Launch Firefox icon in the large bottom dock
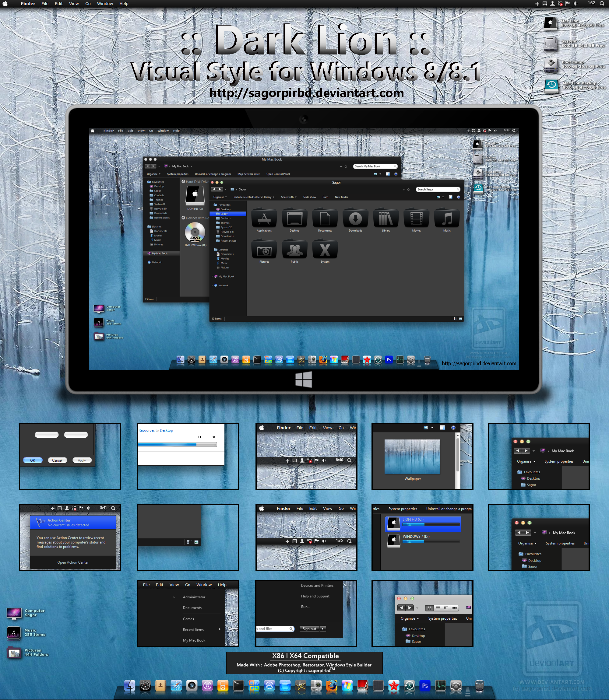The width and height of the screenshot is (609, 700). point(332,686)
